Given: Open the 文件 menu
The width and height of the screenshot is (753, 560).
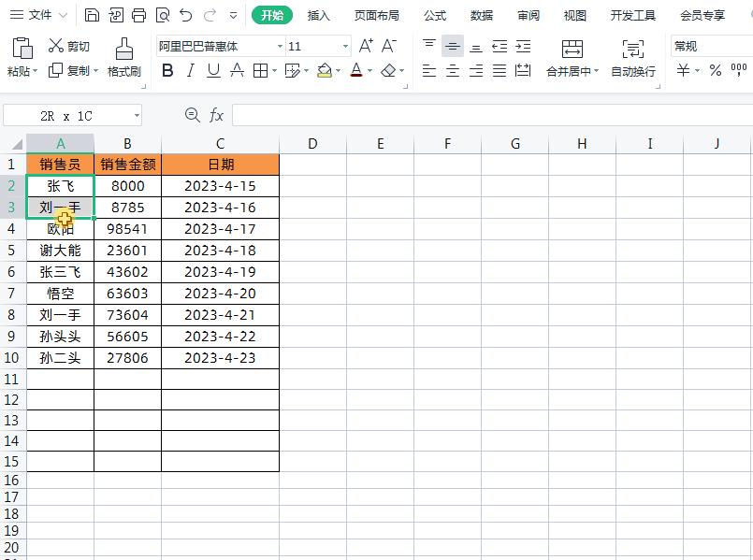Looking at the screenshot, I should coord(36,15).
